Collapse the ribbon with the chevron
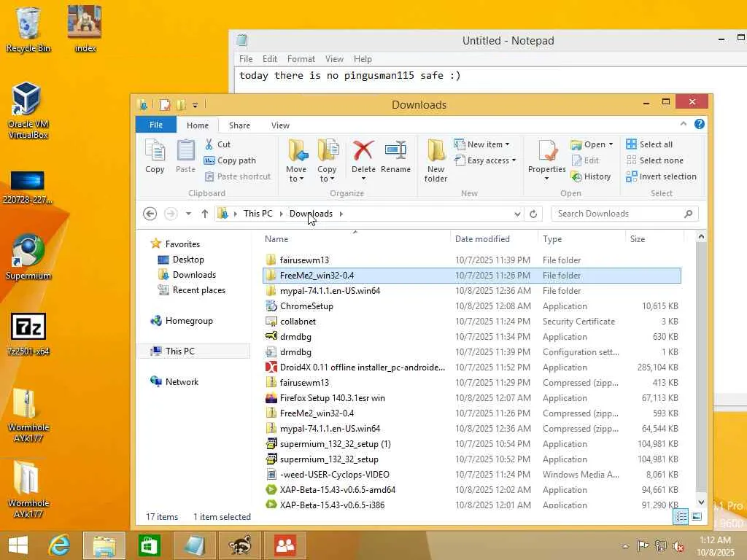The height and width of the screenshot is (560, 747). pyautogui.click(x=683, y=124)
